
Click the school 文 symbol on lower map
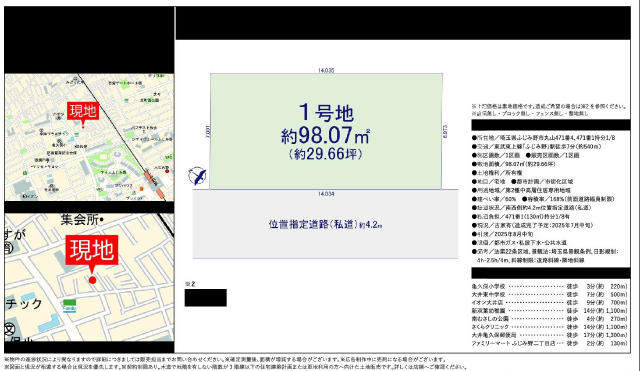(10, 329)
